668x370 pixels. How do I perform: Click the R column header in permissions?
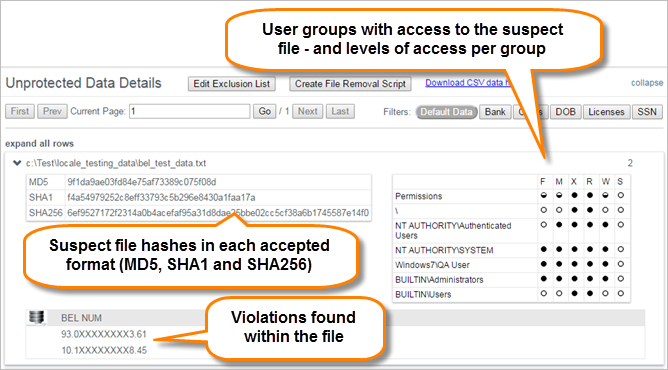pos(589,182)
